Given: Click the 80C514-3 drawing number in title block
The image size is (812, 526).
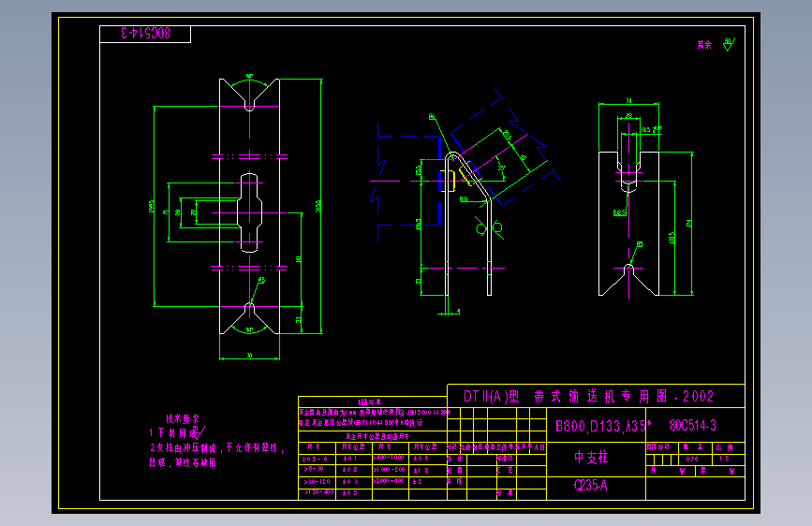Looking at the screenshot, I should point(692,426).
